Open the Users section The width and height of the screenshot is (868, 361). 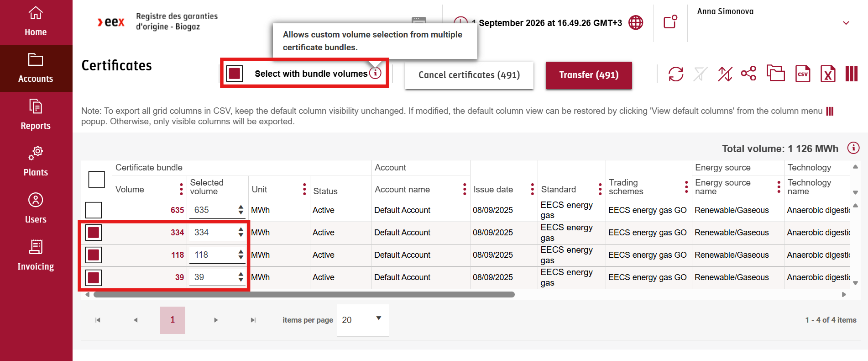pos(36,209)
